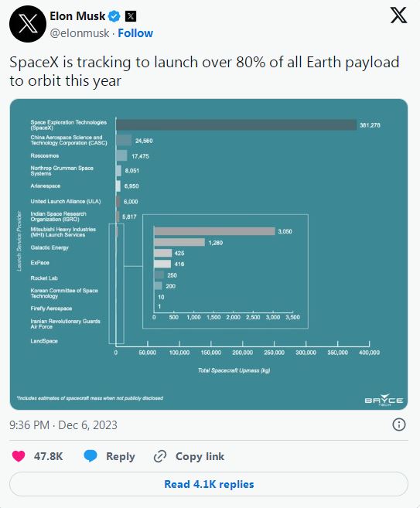Open Elon Musk's profile avatar
The height and width of the screenshot is (508, 420).
click(x=28, y=24)
